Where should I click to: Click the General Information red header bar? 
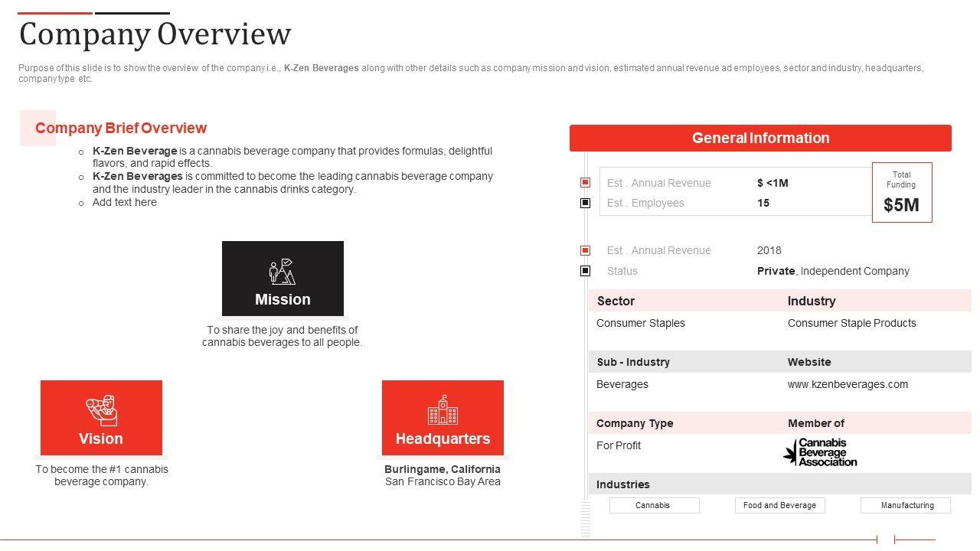tap(760, 139)
